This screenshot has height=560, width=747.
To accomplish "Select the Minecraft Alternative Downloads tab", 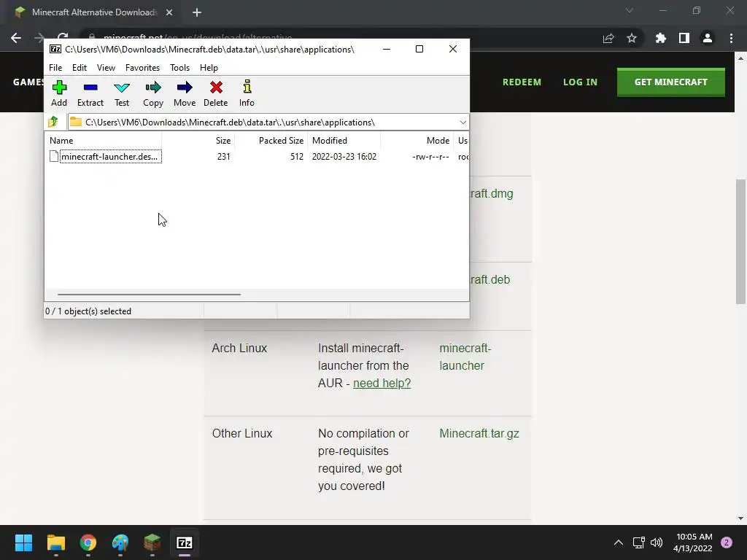I will coord(94,12).
